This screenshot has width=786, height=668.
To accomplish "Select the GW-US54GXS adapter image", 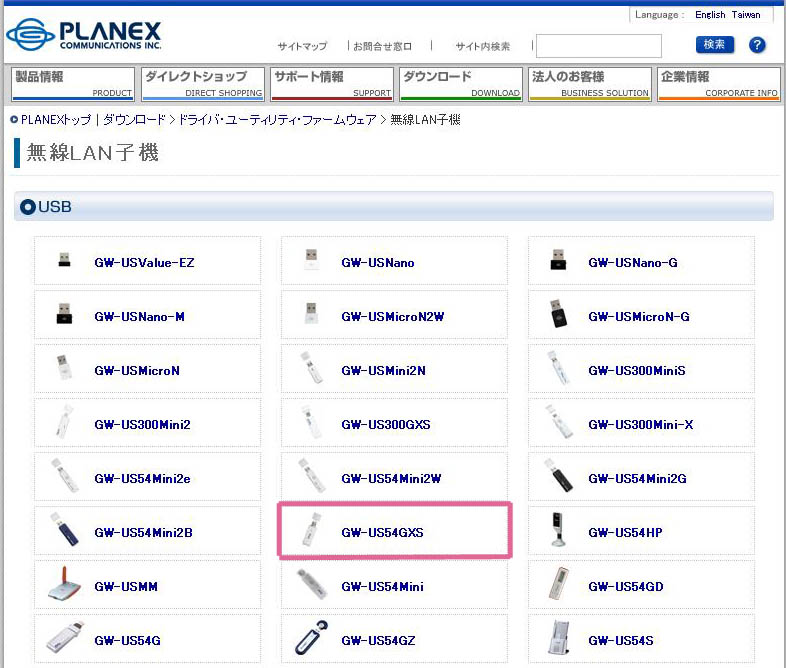I will [x=311, y=529].
